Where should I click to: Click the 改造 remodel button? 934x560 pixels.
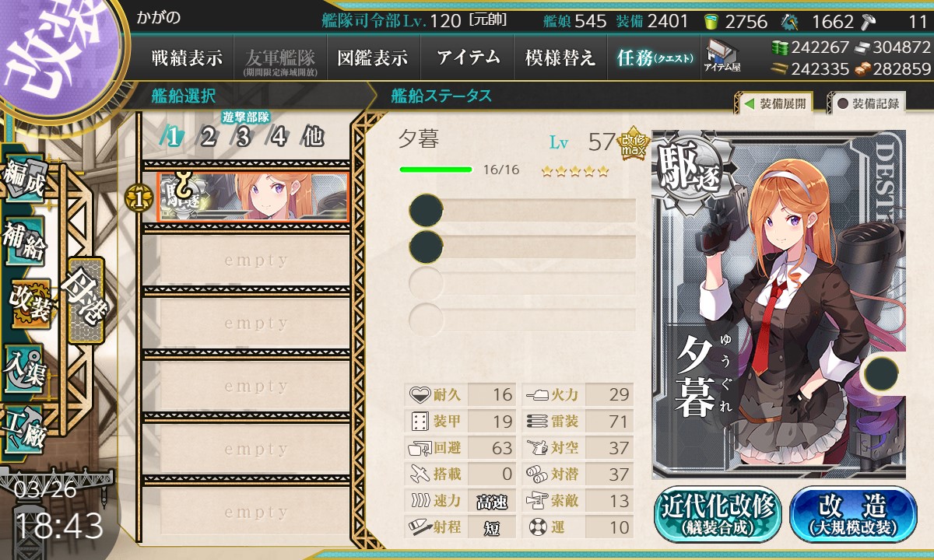[x=853, y=514]
